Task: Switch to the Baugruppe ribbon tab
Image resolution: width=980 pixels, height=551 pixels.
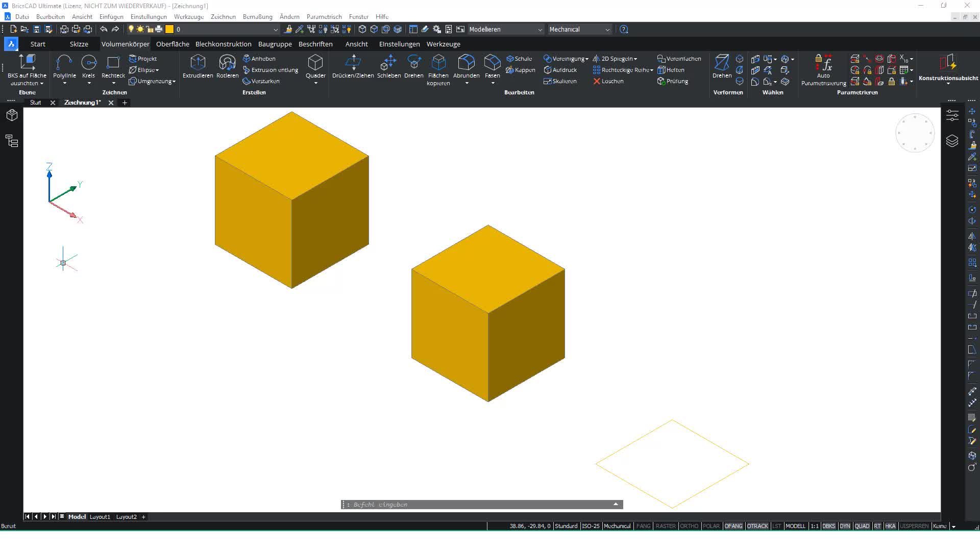Action: point(275,44)
